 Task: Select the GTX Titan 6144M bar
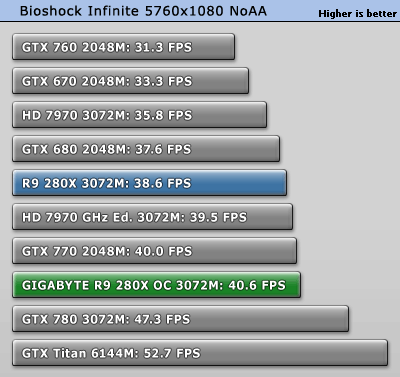200,353
